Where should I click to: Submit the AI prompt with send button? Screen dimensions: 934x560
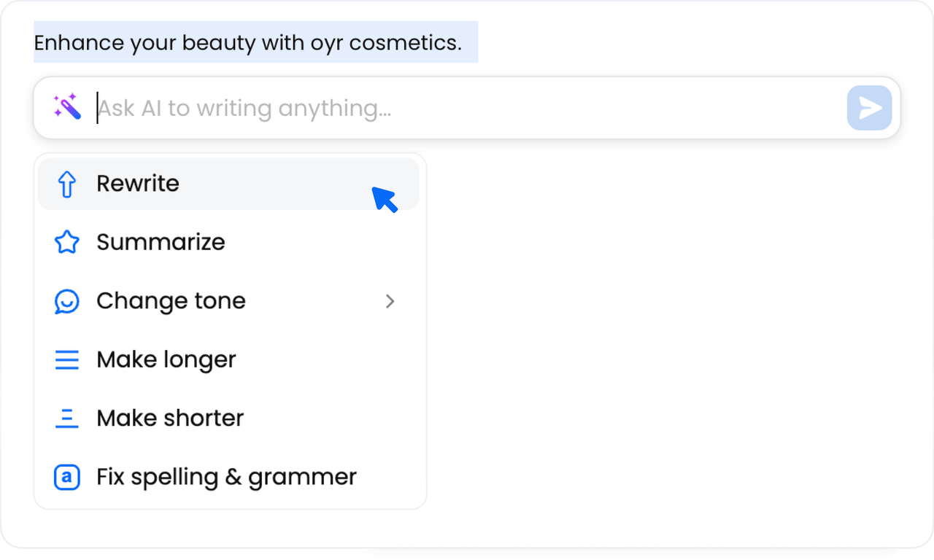(x=868, y=107)
